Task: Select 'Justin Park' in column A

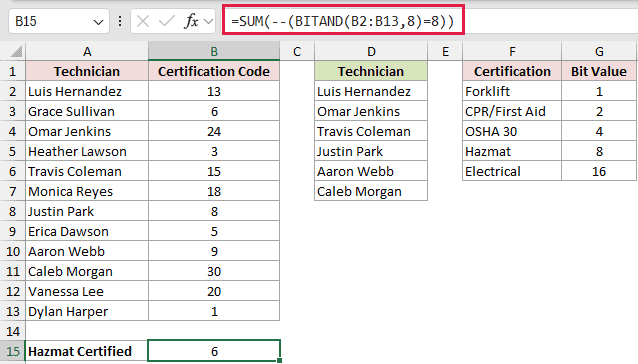Action: pyautogui.click(x=87, y=211)
